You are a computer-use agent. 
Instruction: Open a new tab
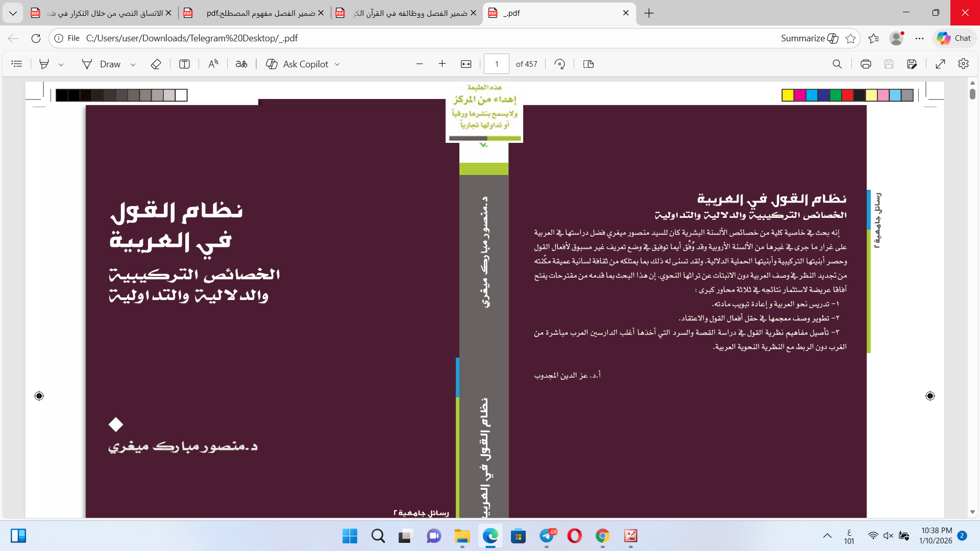pyautogui.click(x=649, y=13)
